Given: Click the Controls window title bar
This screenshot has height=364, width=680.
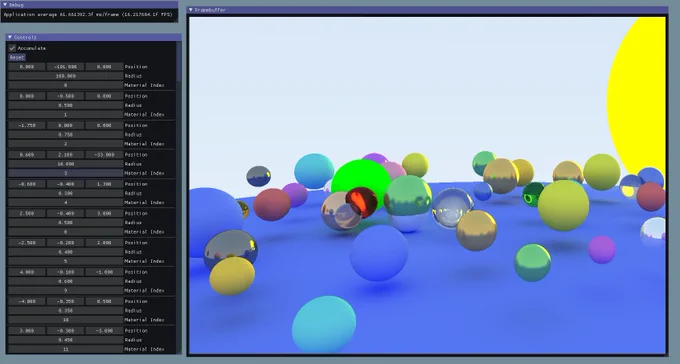Looking at the screenshot, I should [x=94, y=37].
